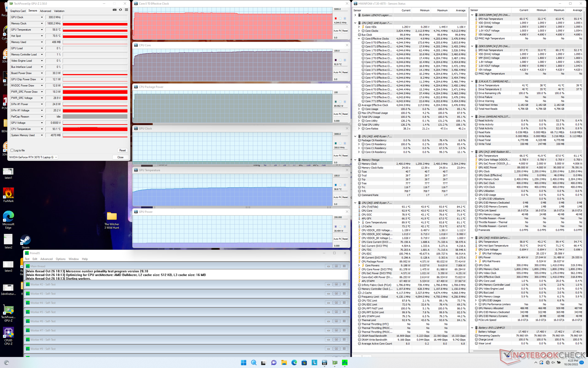The height and width of the screenshot is (368, 588).
Task: Click teal color swatch in GPU Clock graph
Action: pyautogui.click(x=336, y=143)
